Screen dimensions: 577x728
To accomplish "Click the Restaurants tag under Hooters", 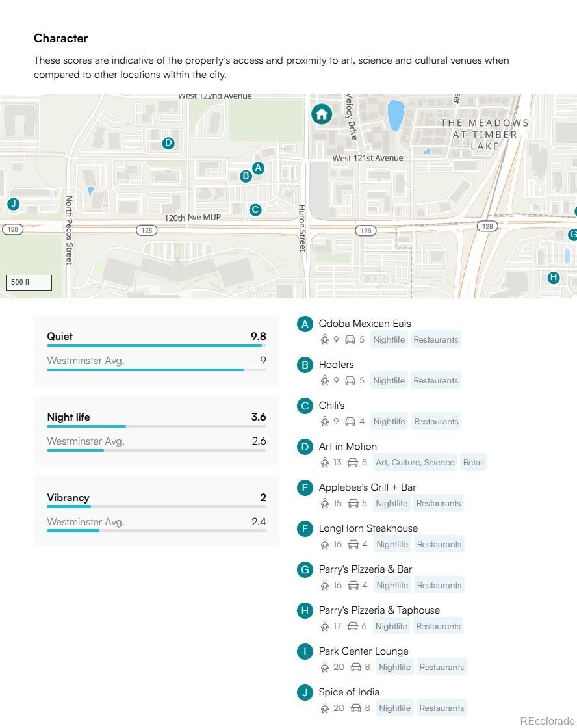I will click(436, 381).
